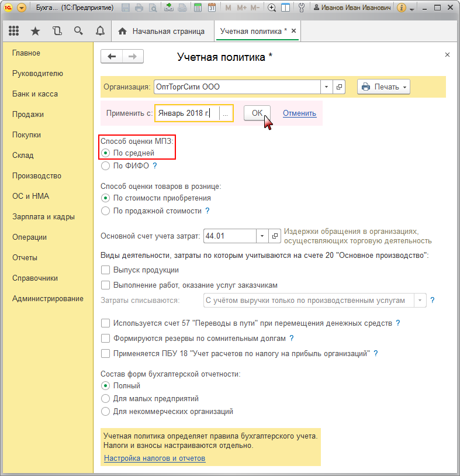Open the sections menu grid icon

(13, 31)
